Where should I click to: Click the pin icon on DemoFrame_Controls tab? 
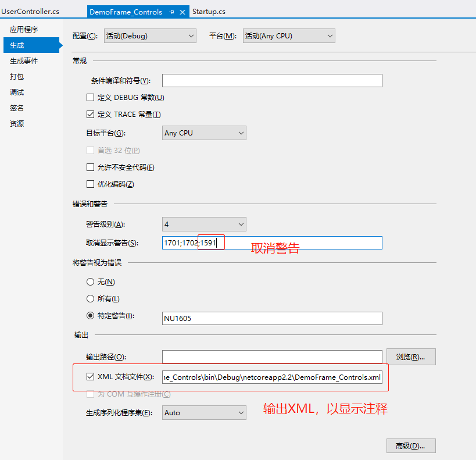(x=171, y=12)
